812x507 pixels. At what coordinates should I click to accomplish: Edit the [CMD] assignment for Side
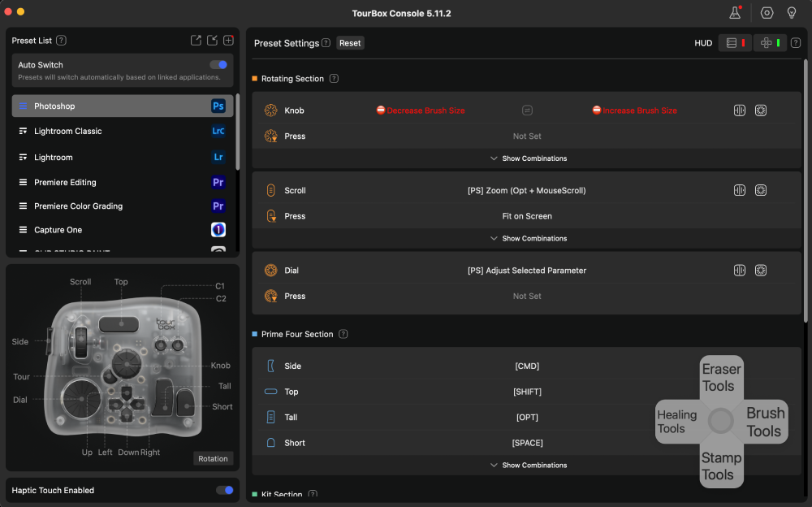click(527, 366)
